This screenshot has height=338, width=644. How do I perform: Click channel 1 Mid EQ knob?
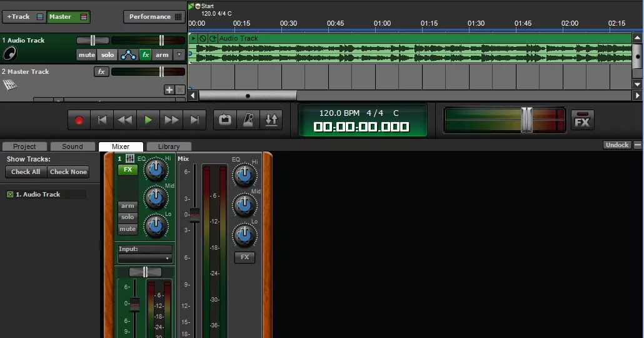point(156,198)
